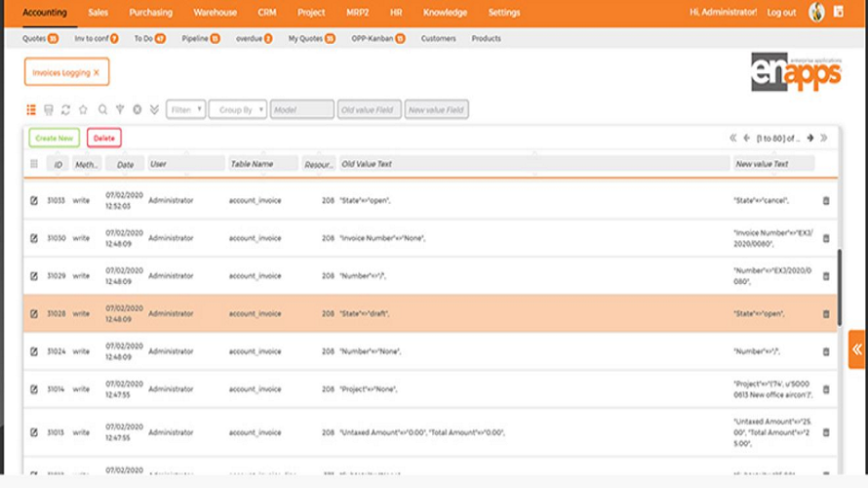Open the Warehouse menu
This screenshot has height=488, width=868.
pos(215,12)
